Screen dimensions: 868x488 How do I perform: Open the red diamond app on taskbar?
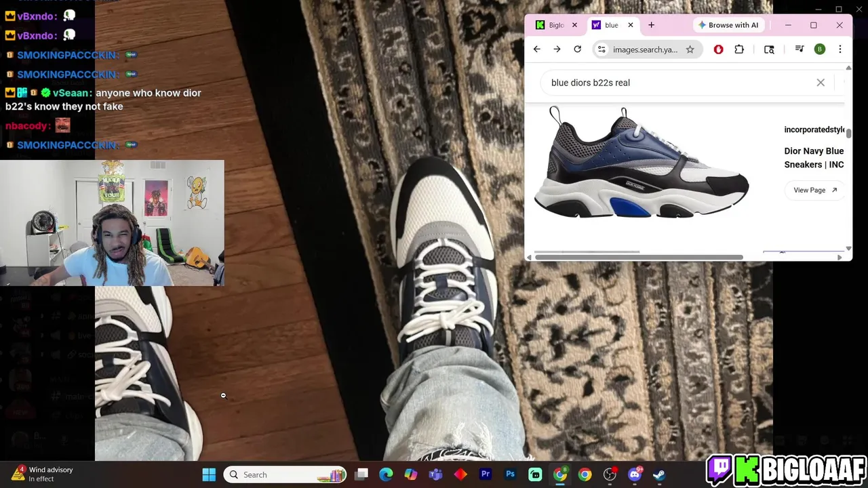(460, 474)
